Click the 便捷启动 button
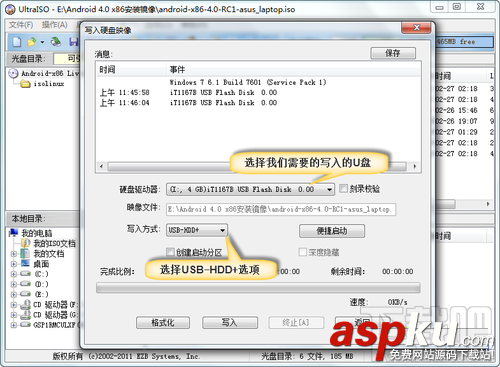500x367 pixels. [332, 231]
